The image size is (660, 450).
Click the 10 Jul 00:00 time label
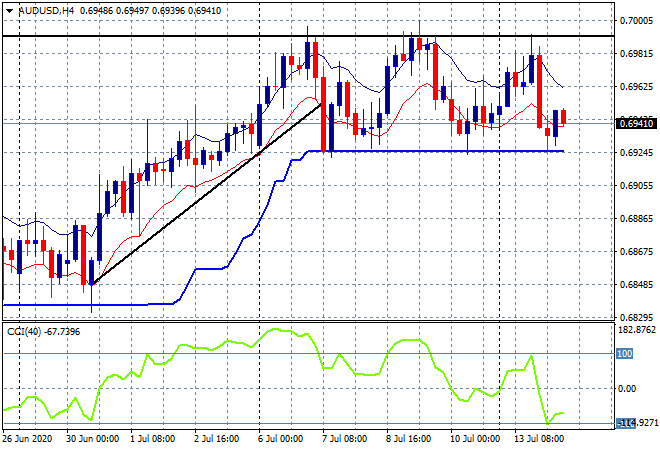[x=475, y=439]
